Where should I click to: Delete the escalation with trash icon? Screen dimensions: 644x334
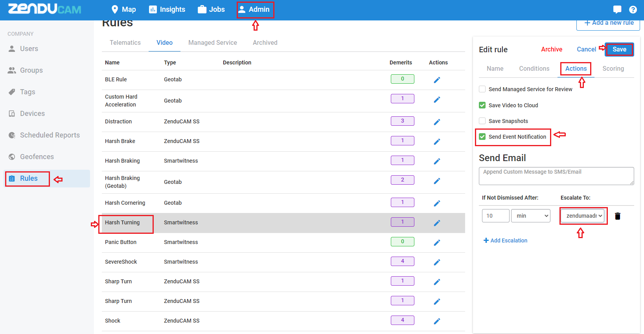tap(618, 216)
